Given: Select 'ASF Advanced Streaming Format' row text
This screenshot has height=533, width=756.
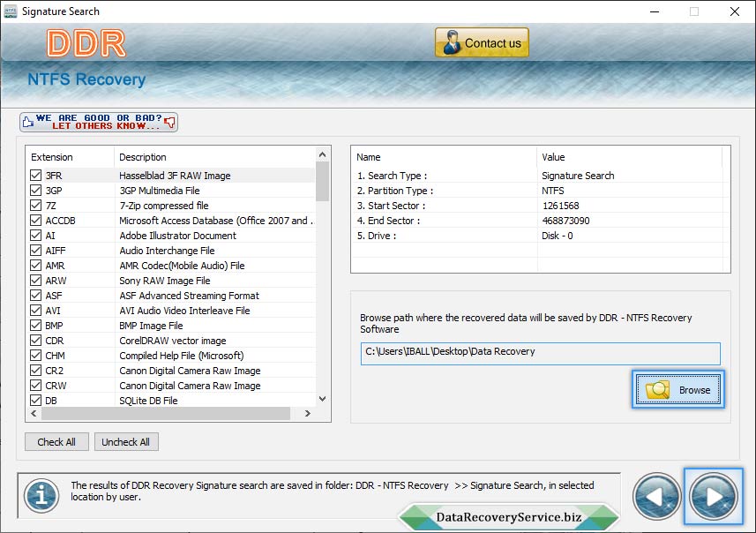Looking at the screenshot, I should [x=189, y=296].
